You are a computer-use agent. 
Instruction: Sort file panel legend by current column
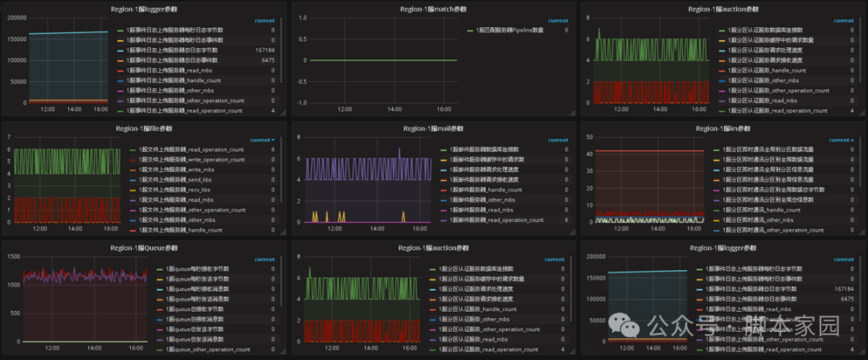click(x=262, y=140)
